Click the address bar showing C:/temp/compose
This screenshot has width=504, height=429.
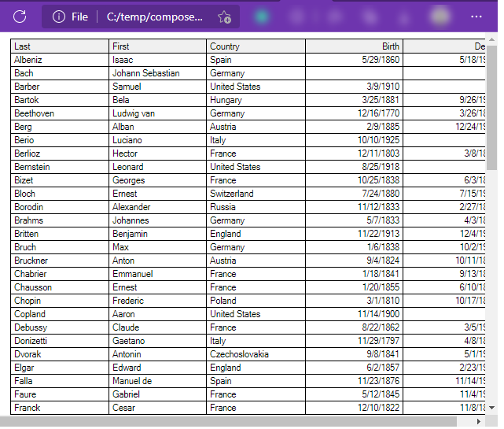pyautogui.click(x=154, y=17)
